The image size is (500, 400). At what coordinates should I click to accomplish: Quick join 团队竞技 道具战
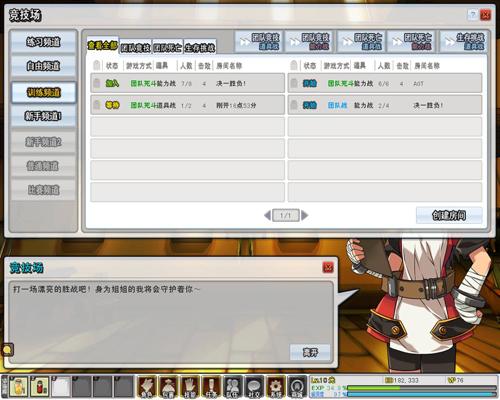click(x=259, y=42)
